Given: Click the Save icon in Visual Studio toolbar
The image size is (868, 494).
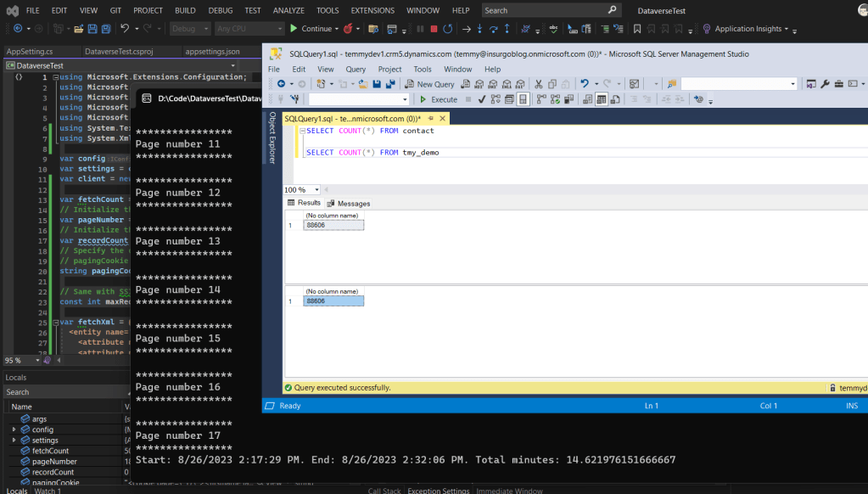Looking at the screenshot, I should tap(92, 29).
